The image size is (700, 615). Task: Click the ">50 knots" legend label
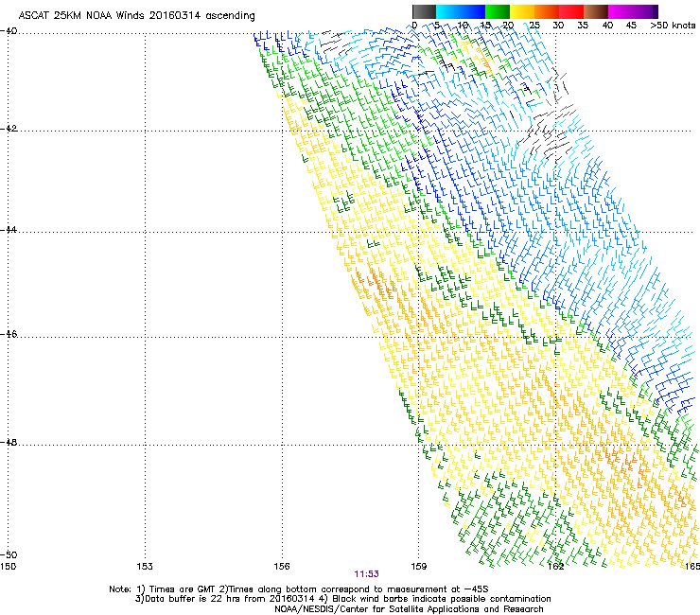pos(673,26)
